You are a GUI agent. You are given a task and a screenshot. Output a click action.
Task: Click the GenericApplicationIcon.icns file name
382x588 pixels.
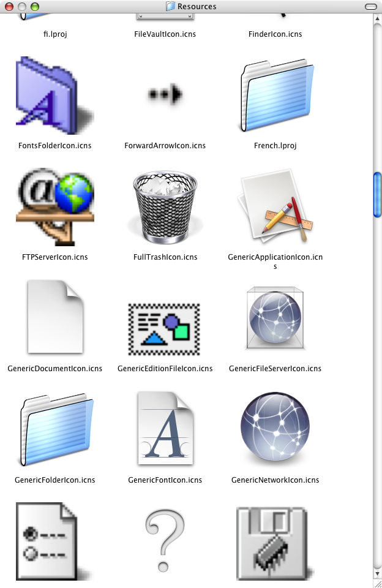tap(275, 262)
